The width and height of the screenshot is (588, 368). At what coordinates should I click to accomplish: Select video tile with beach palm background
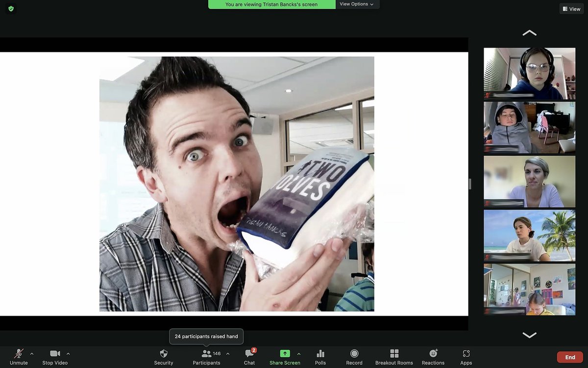coord(530,236)
